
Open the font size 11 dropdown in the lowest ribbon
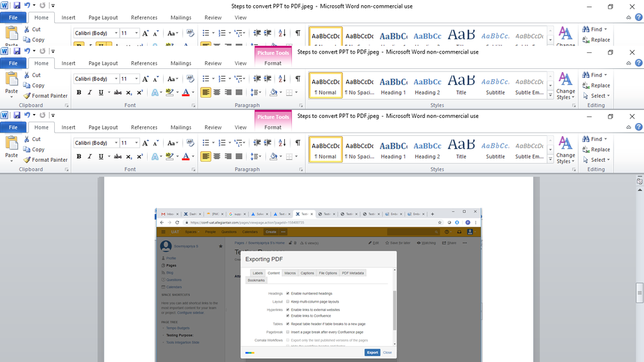tap(137, 143)
